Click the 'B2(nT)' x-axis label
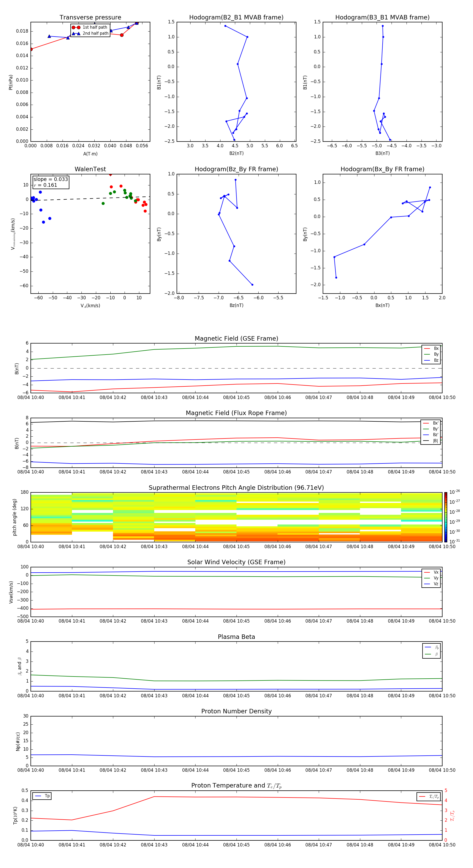473x868 pixels. click(x=236, y=153)
